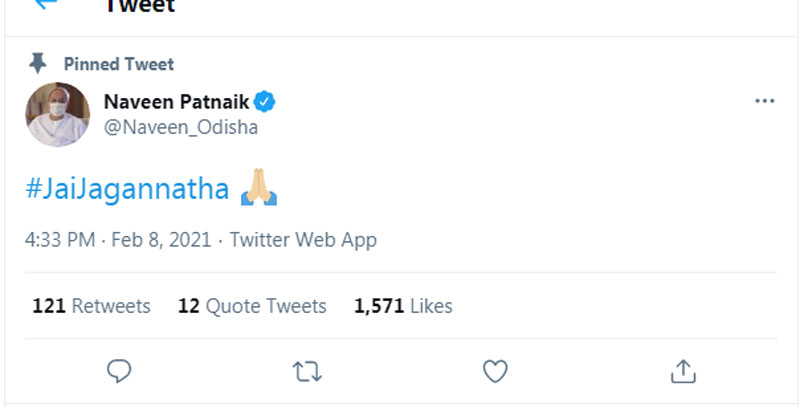This screenshot has height=407, width=800.
Task: Click the Pinned Tweet label
Action: pos(119,64)
